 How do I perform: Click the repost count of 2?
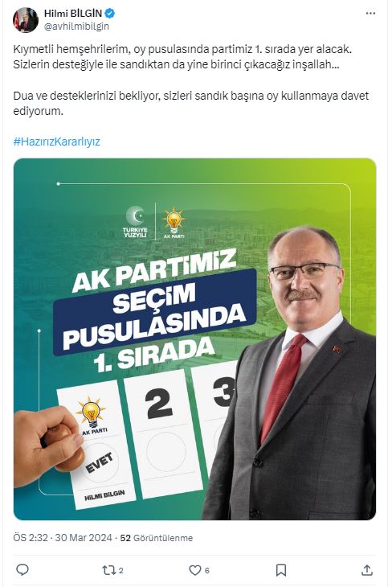click(120, 571)
